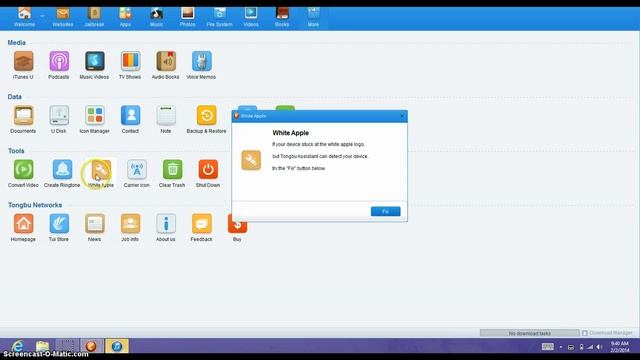Open the Websites tab
Viewport: 640px width, 360px height.
[x=62, y=18]
